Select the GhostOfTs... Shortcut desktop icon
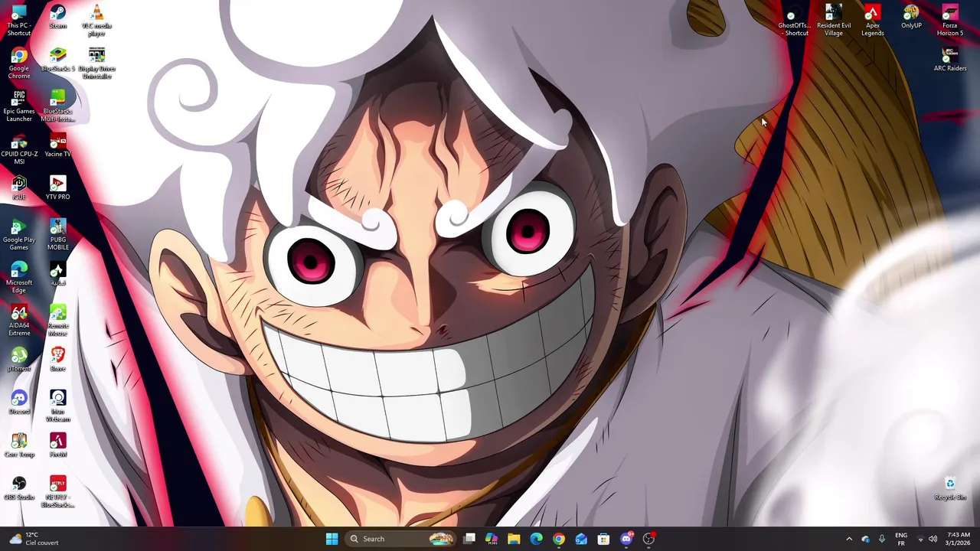Image resolution: width=980 pixels, height=551 pixels. tap(794, 21)
